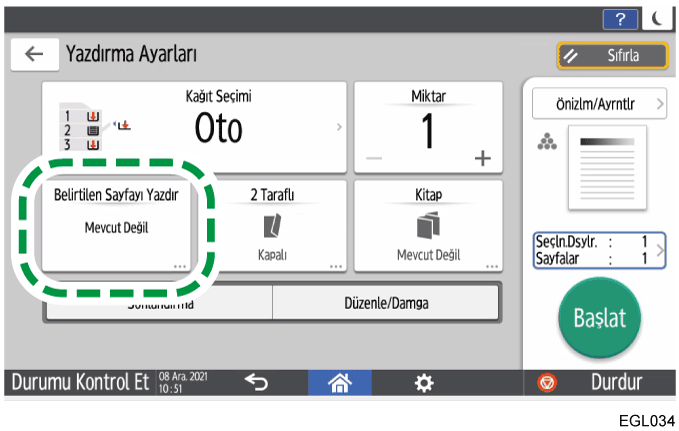Click the back arrow next to Yazdırma Ayarları

coord(34,55)
